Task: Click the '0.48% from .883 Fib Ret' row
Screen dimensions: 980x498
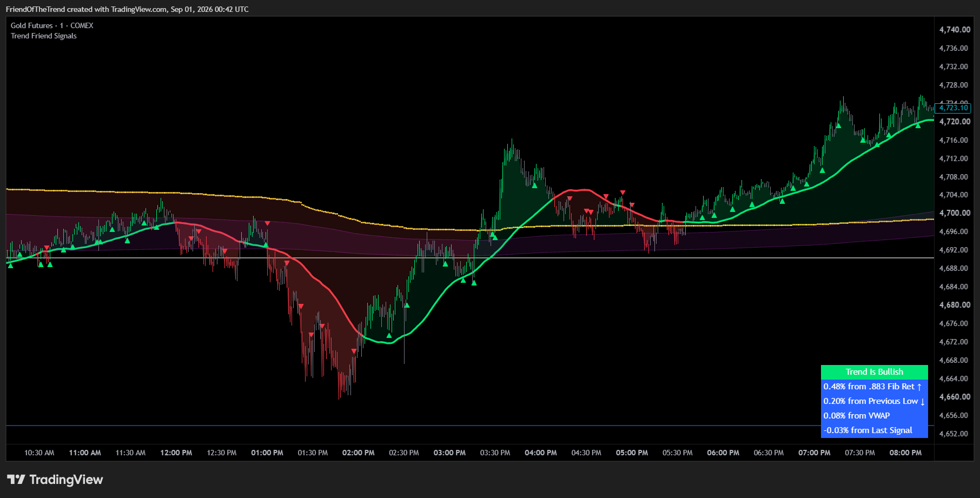Action: 874,387
